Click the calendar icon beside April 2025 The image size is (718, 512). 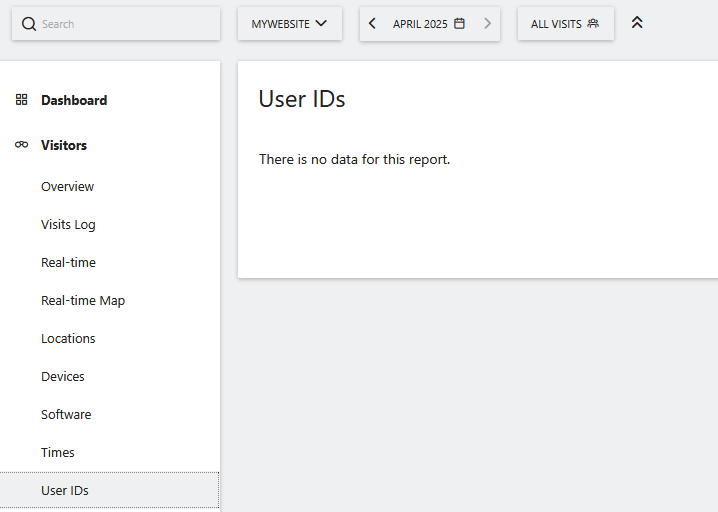[x=459, y=24]
